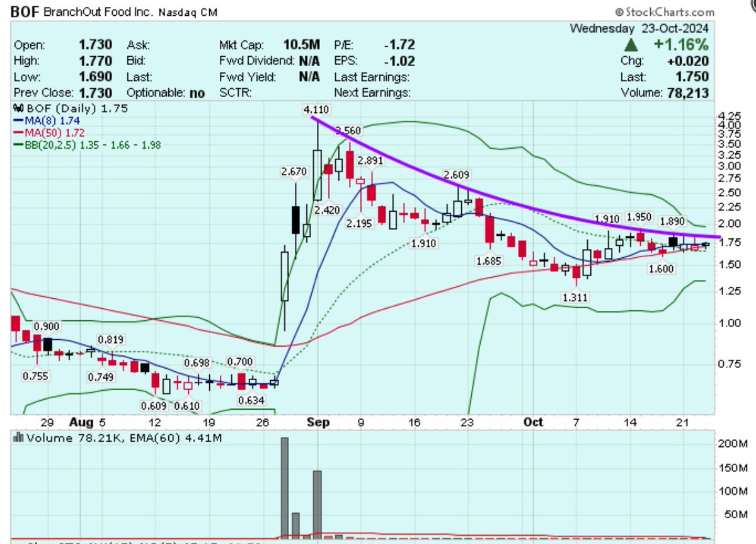This screenshot has width=756, height=544.
Task: Select the BranchOut Food Inc. company name
Action: pos(100,11)
